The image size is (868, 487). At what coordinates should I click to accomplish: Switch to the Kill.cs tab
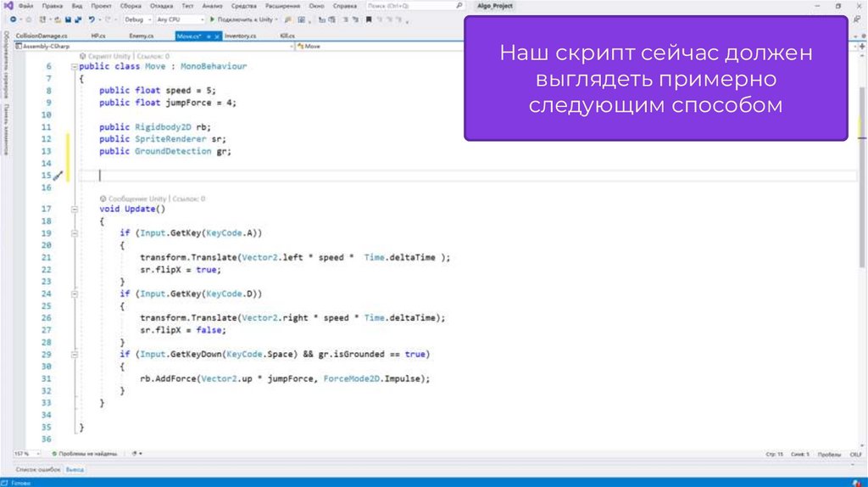pos(287,36)
